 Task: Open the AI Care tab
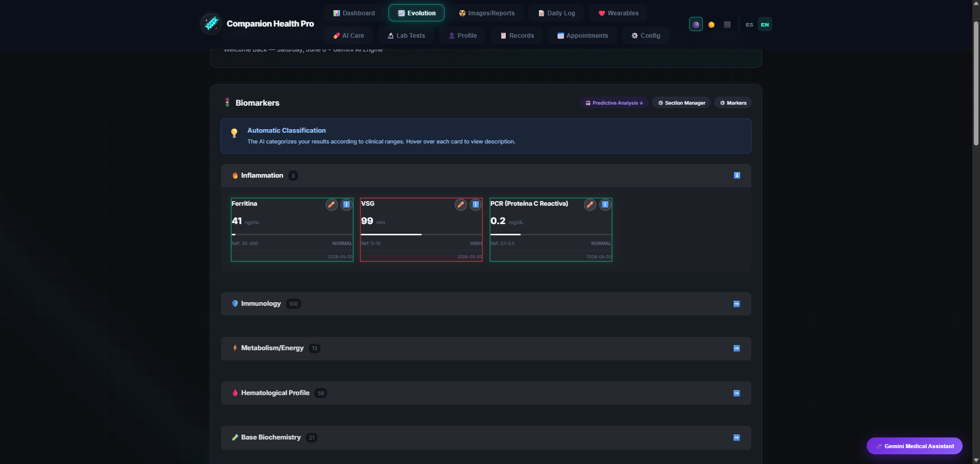pyautogui.click(x=349, y=36)
